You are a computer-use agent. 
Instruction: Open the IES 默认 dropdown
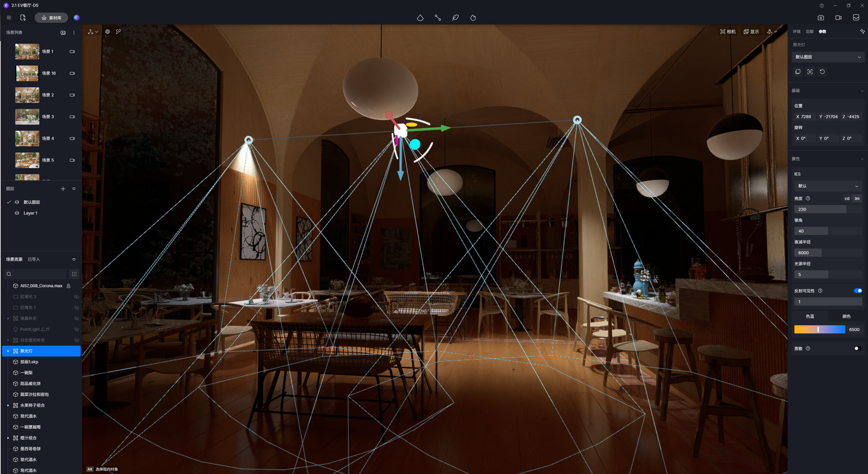coord(828,186)
